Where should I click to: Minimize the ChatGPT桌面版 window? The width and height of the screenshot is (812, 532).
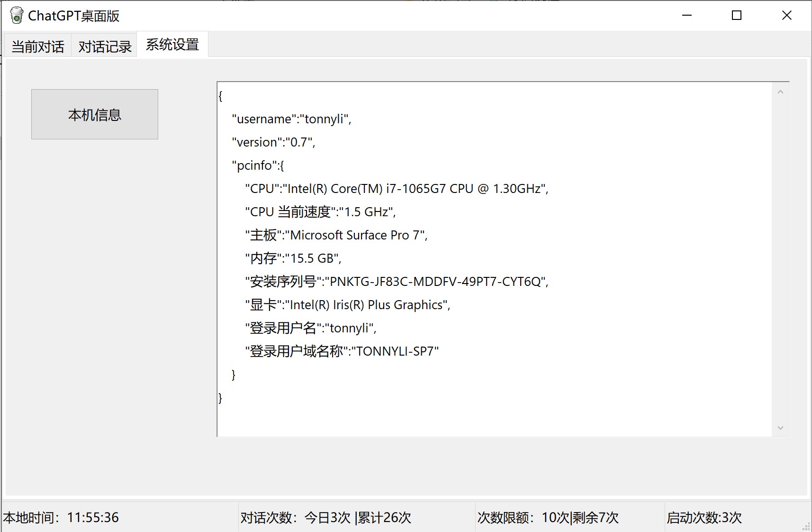pyautogui.click(x=687, y=16)
